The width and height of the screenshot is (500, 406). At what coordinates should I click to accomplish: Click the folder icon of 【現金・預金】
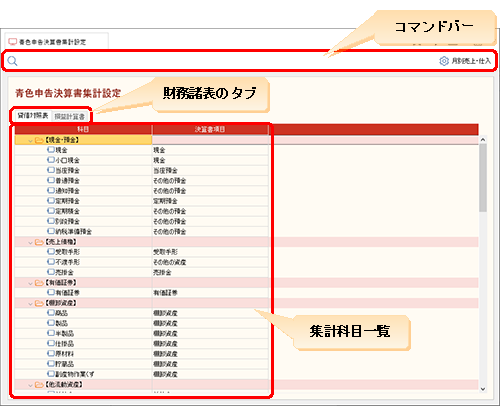[39, 140]
